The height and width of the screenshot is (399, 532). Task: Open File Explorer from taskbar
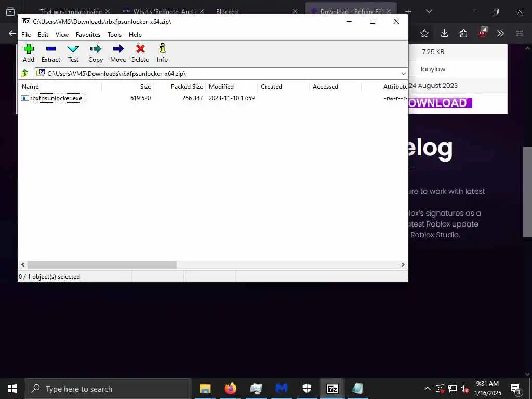205,389
